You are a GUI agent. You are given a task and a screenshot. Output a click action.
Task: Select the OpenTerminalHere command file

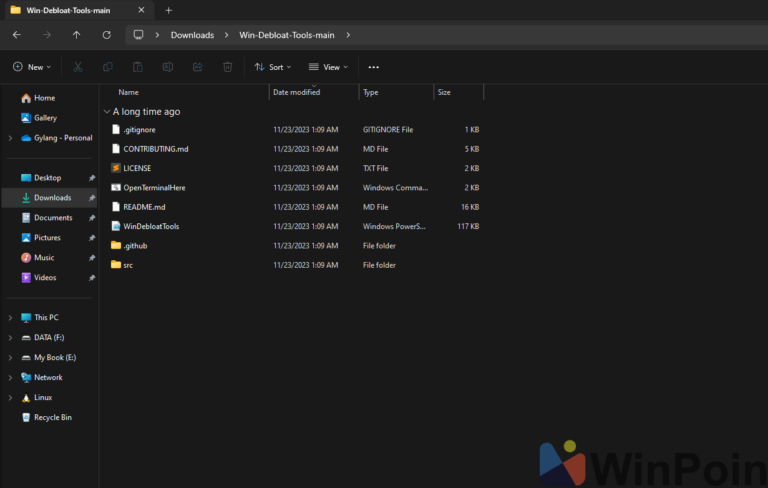coord(154,188)
